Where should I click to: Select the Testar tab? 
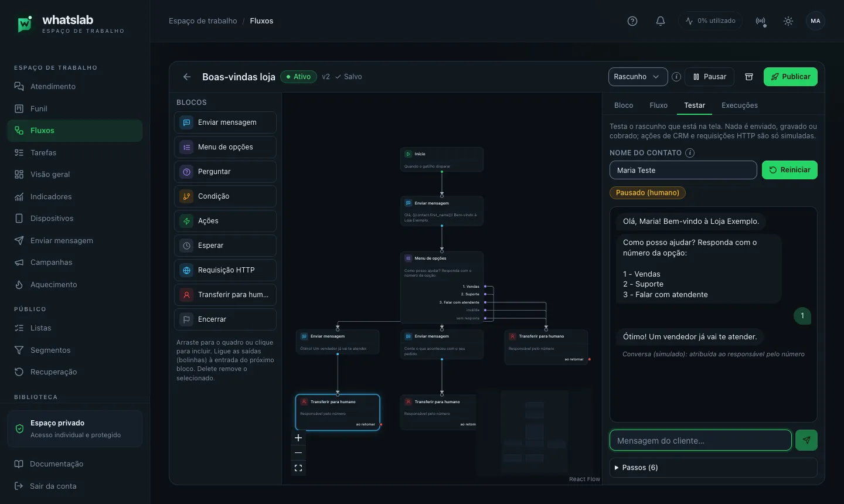click(x=695, y=105)
